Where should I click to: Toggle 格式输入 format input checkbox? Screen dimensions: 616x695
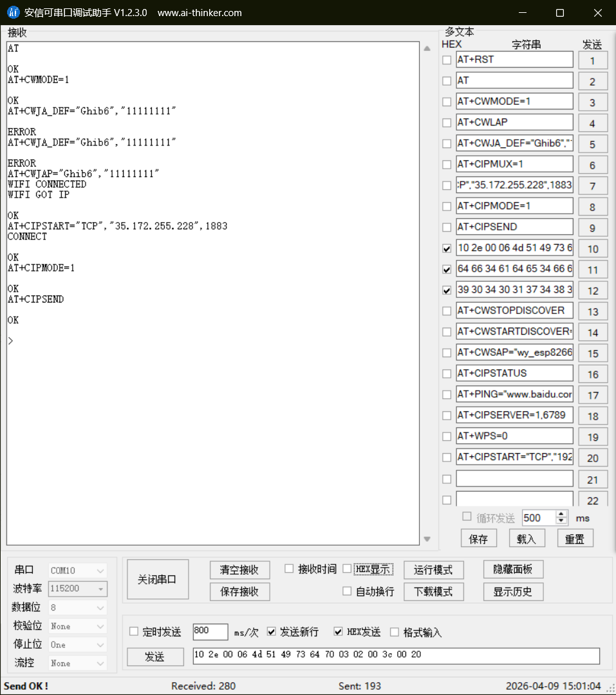(x=395, y=632)
